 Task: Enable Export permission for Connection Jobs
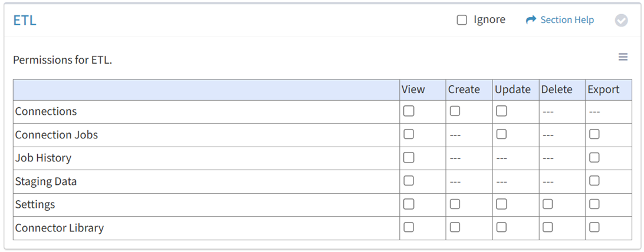pyautogui.click(x=594, y=134)
